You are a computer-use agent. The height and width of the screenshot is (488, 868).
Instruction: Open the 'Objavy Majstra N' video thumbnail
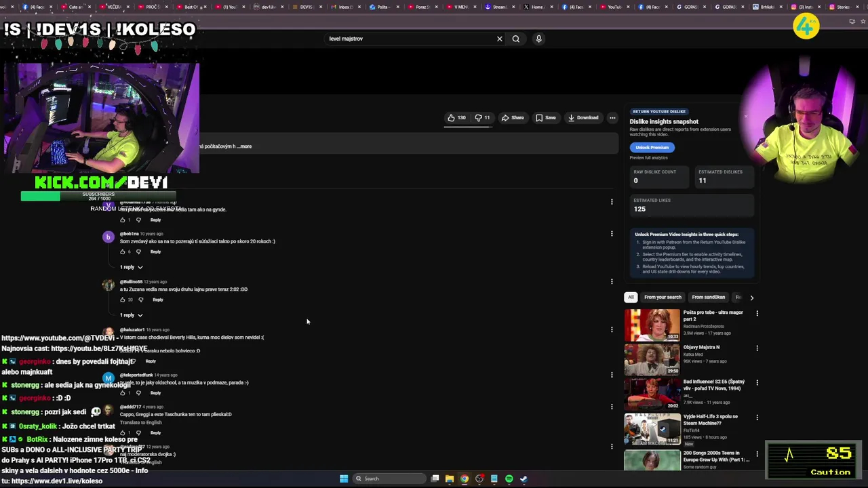652,359
